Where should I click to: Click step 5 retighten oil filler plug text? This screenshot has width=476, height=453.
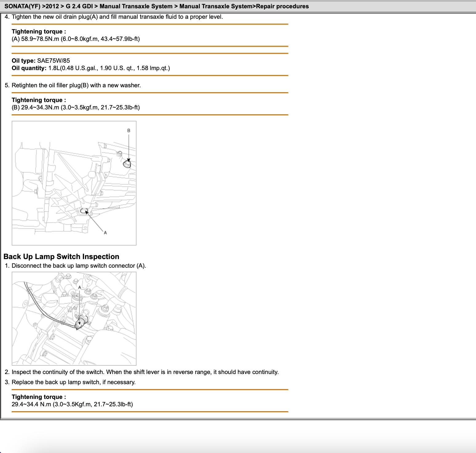(76, 85)
